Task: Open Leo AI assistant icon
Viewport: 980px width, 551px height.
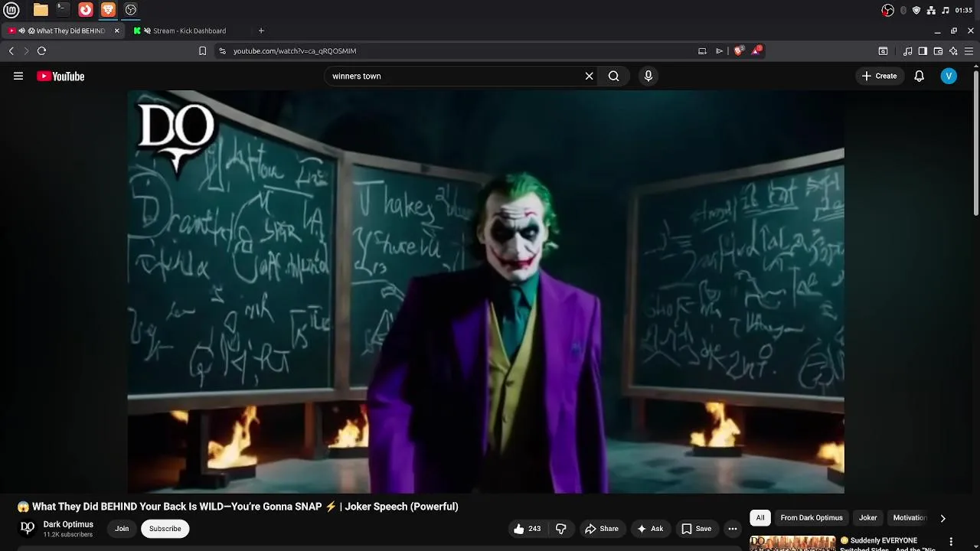Action: click(x=953, y=51)
